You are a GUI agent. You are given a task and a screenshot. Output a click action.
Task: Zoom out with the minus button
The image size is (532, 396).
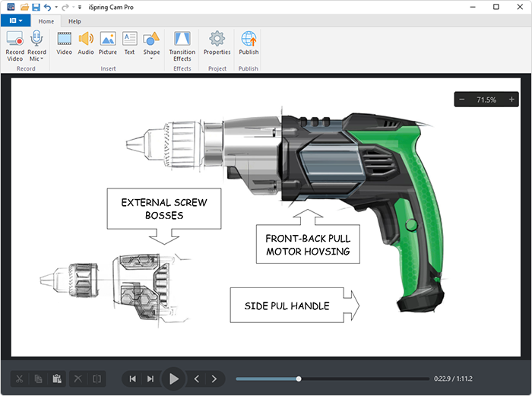(462, 100)
